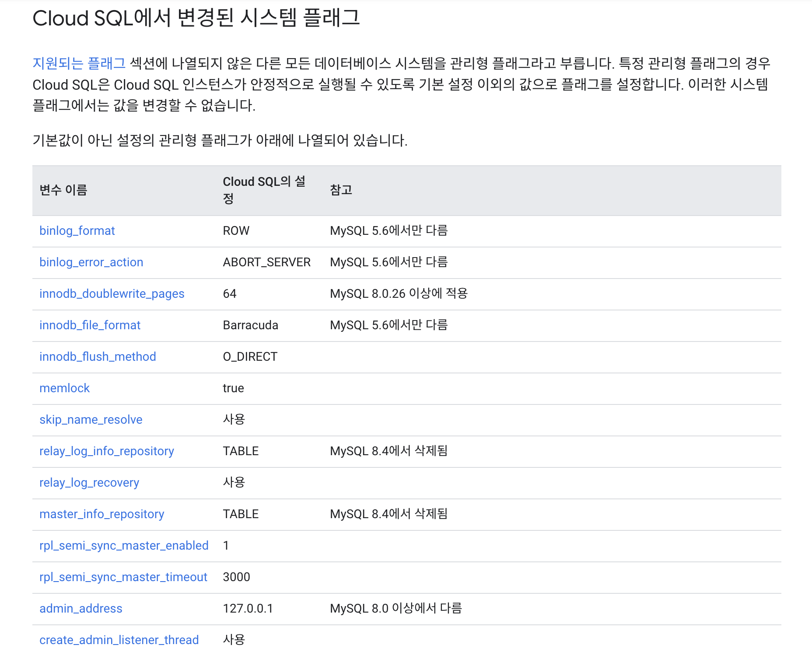Click binlog_error_action note MySQL 5.6에서만 다름
Screen dimensions: 812x655
(389, 262)
